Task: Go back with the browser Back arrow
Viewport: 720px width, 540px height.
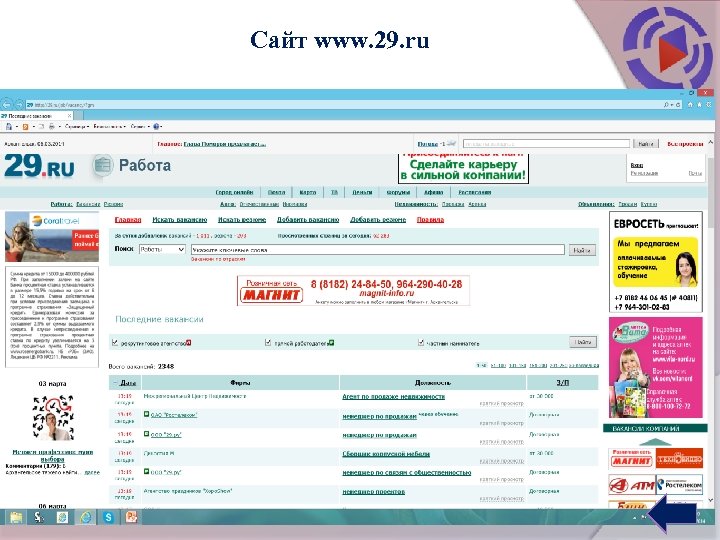Action: (6, 105)
